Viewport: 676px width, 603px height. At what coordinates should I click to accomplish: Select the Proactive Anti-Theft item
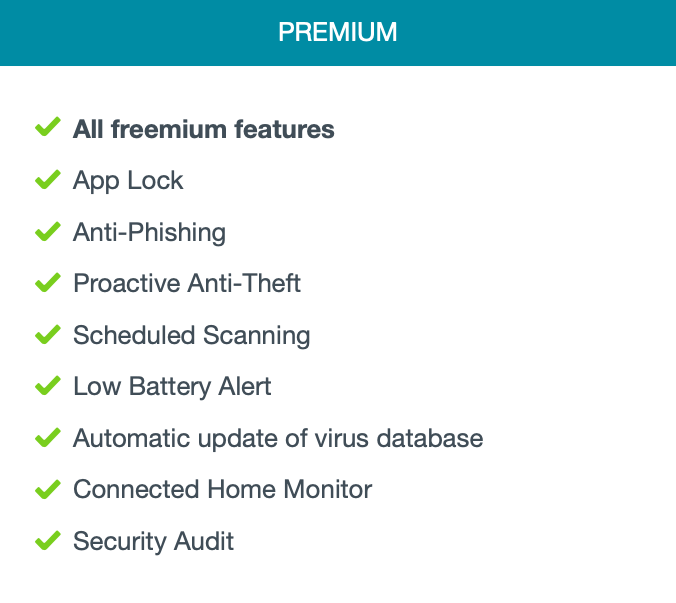(x=187, y=284)
